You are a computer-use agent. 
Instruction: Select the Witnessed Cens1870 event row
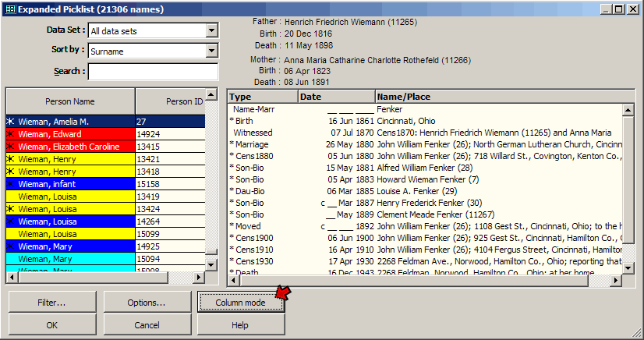(425, 133)
